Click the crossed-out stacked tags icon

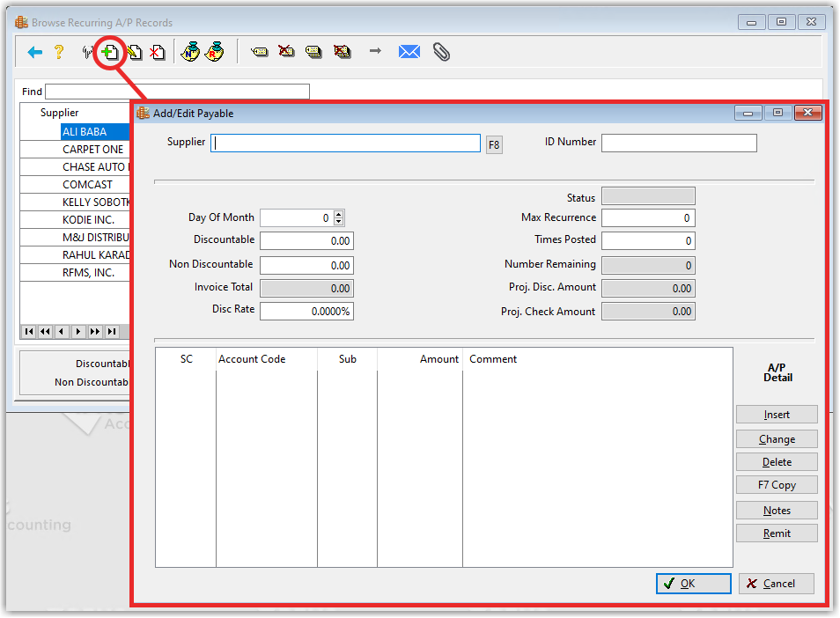coord(342,51)
